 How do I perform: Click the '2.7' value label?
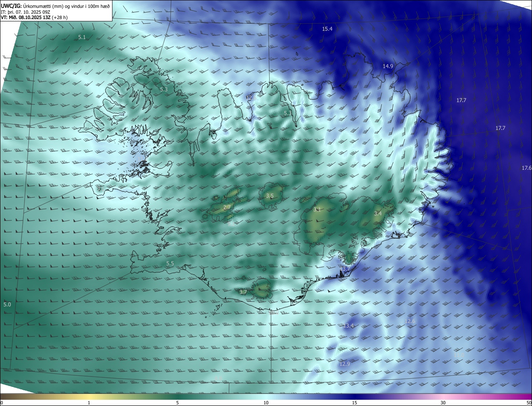point(227,207)
